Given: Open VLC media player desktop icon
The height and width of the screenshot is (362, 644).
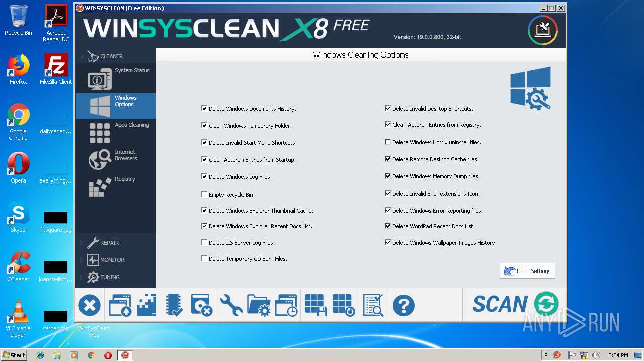Looking at the screenshot, I should click(18, 318).
